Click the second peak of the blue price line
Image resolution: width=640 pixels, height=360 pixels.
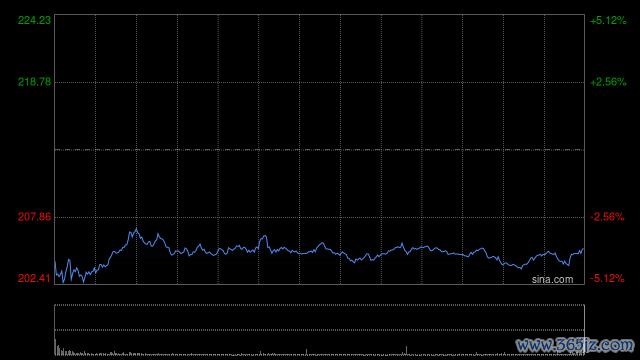click(x=158, y=234)
